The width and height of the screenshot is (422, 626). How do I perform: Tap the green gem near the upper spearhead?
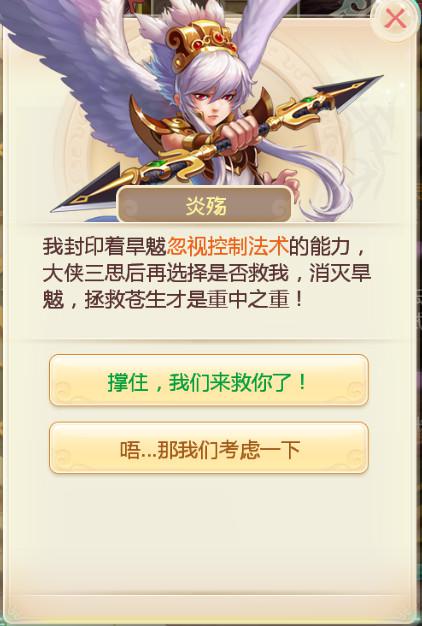[308, 100]
